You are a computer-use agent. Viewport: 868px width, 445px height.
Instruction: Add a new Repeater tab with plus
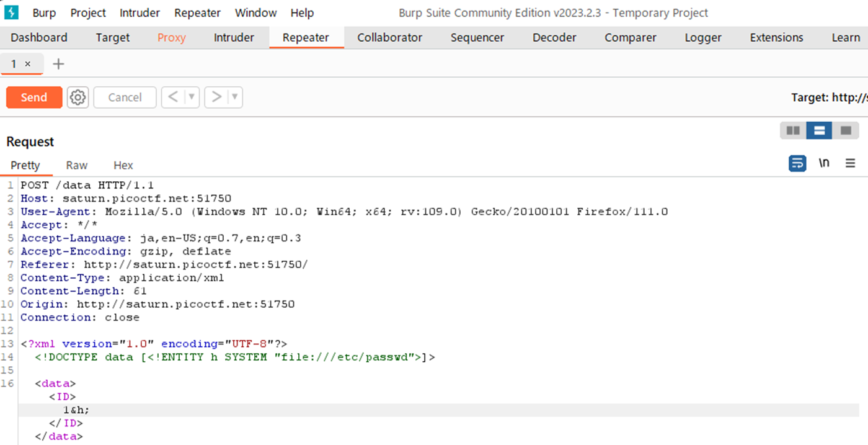58,64
